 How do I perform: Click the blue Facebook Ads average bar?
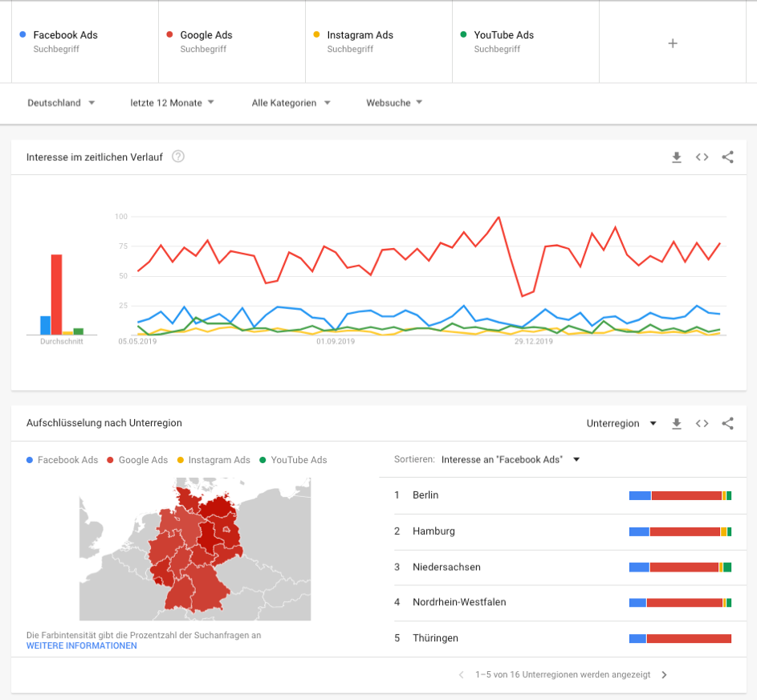(46, 325)
